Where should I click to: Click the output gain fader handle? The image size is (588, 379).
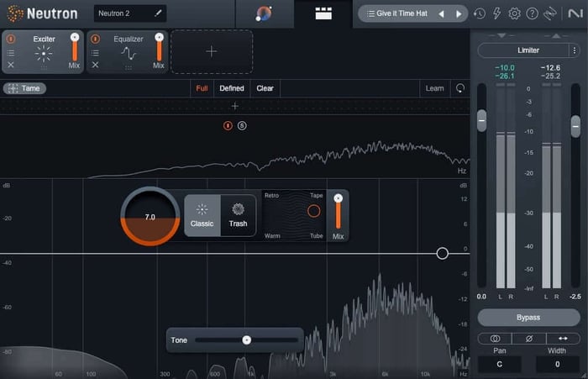pos(575,126)
